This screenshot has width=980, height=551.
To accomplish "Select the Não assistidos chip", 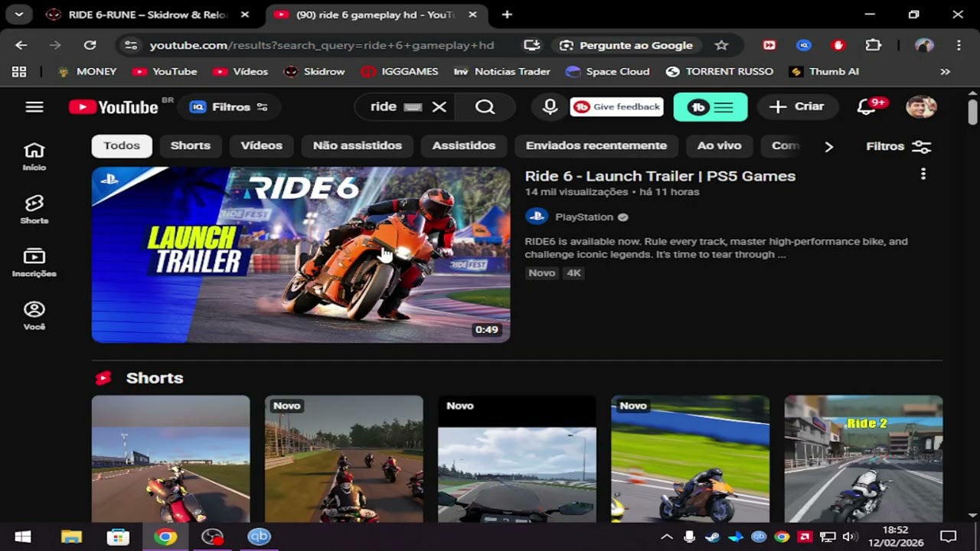I will [358, 145].
